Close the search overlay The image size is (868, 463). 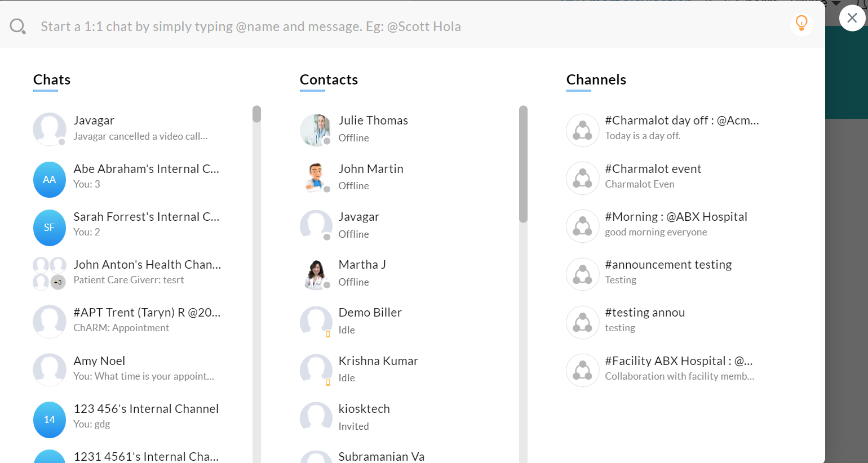tap(852, 18)
